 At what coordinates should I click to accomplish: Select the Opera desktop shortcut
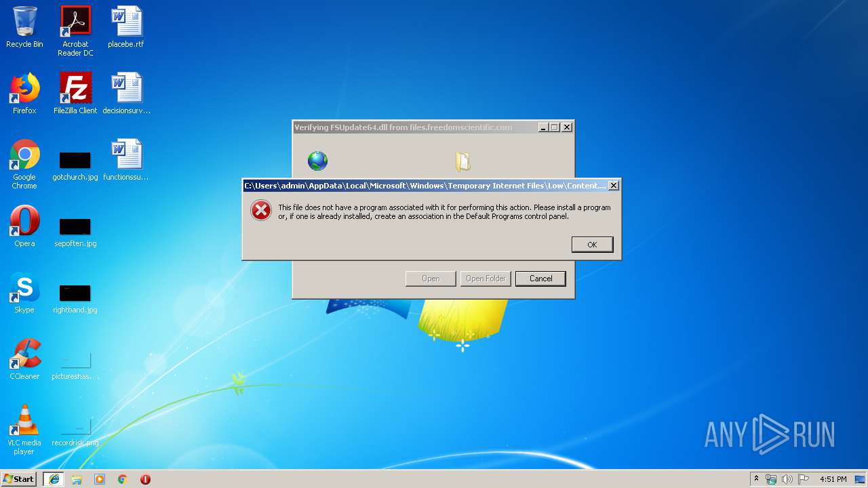tap(24, 226)
